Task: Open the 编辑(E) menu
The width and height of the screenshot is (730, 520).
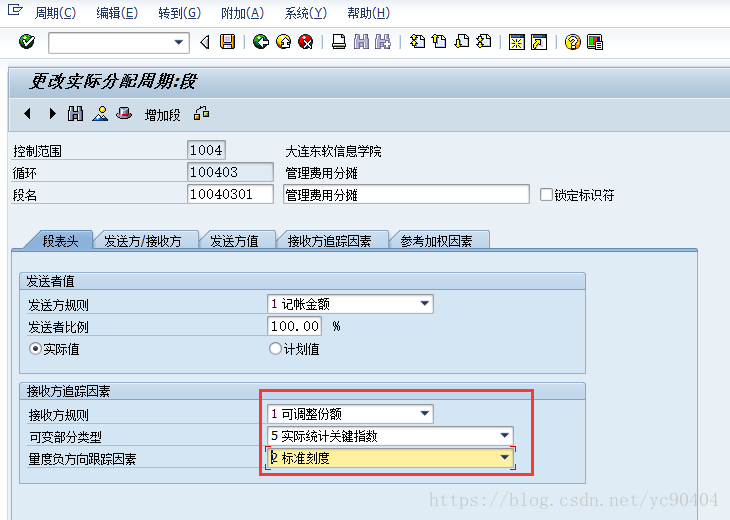Action: [117, 13]
